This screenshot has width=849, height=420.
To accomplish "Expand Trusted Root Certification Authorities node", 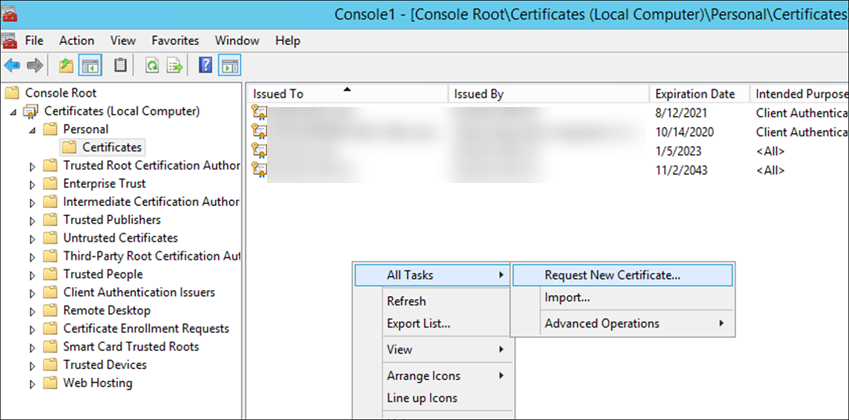I will [x=32, y=166].
